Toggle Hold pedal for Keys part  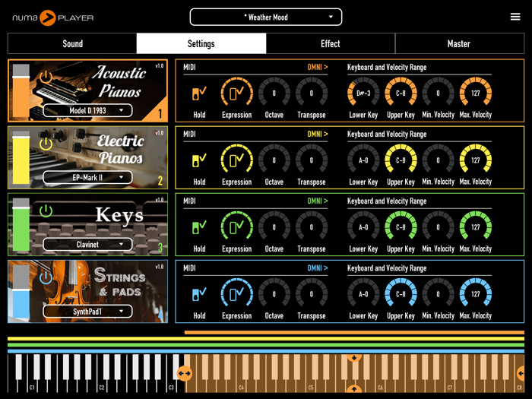click(x=199, y=227)
